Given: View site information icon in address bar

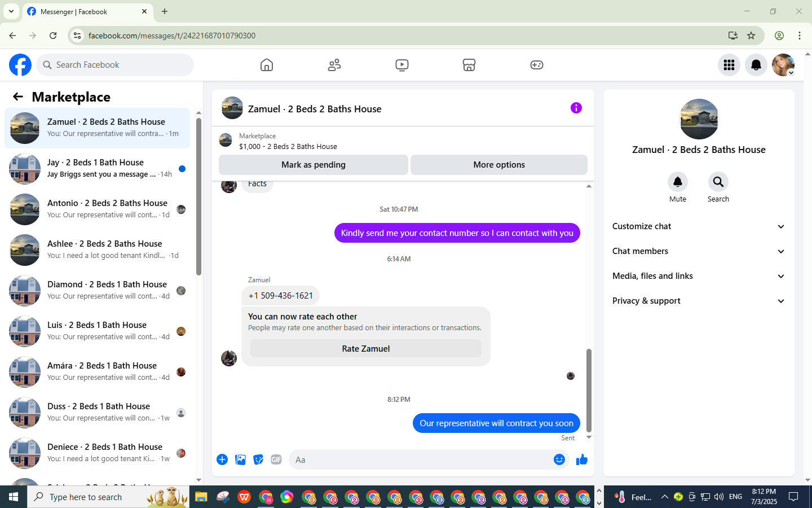Looking at the screenshot, I should point(77,36).
